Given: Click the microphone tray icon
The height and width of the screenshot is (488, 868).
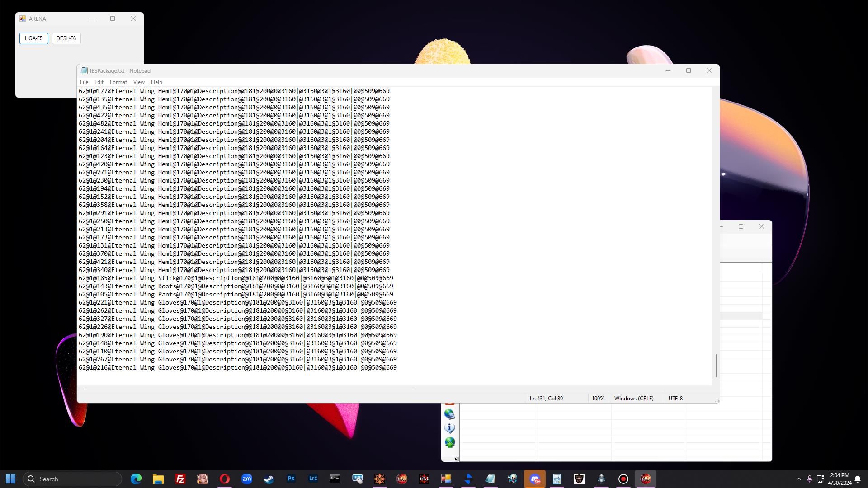Looking at the screenshot, I should pos(810,479).
